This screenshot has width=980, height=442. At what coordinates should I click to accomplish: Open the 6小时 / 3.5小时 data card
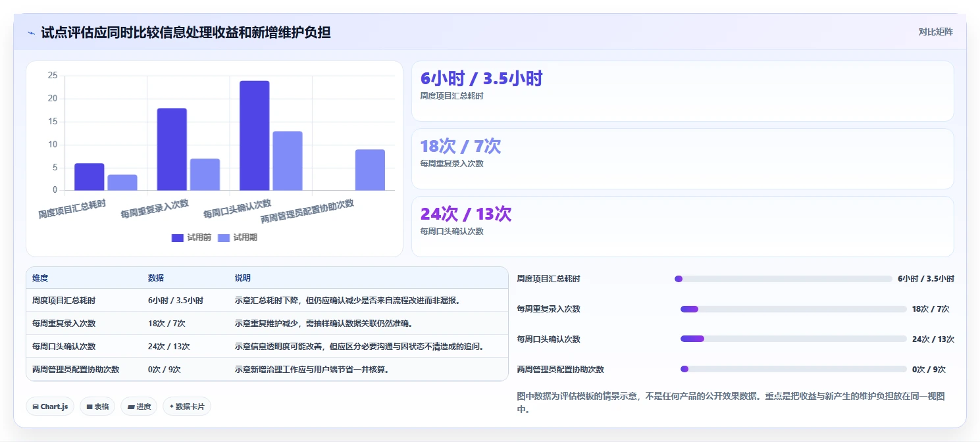point(683,91)
